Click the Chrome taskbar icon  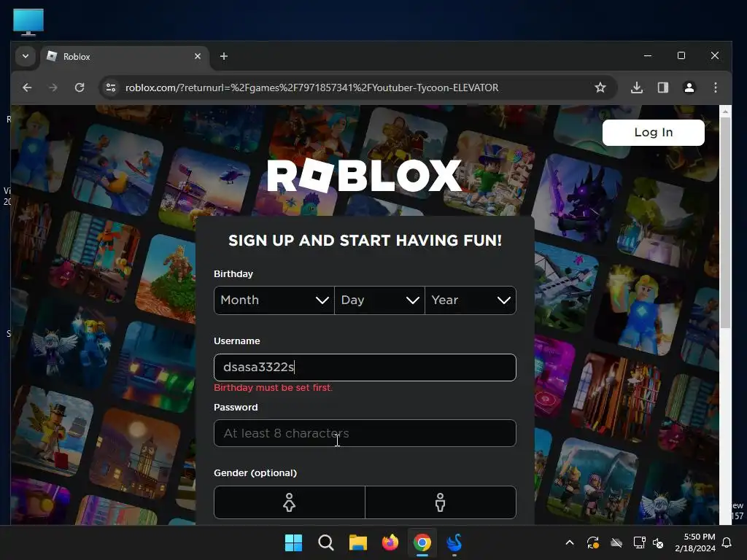(422, 542)
